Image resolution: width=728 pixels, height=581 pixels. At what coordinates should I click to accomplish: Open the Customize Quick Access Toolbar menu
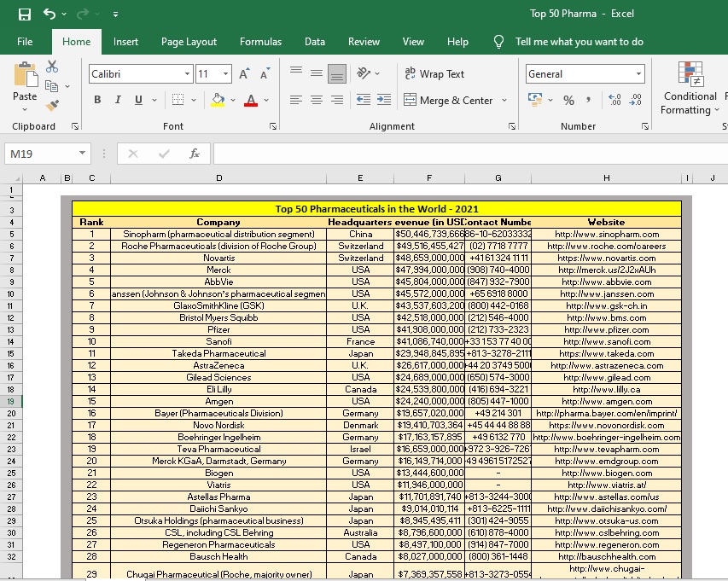coord(115,15)
